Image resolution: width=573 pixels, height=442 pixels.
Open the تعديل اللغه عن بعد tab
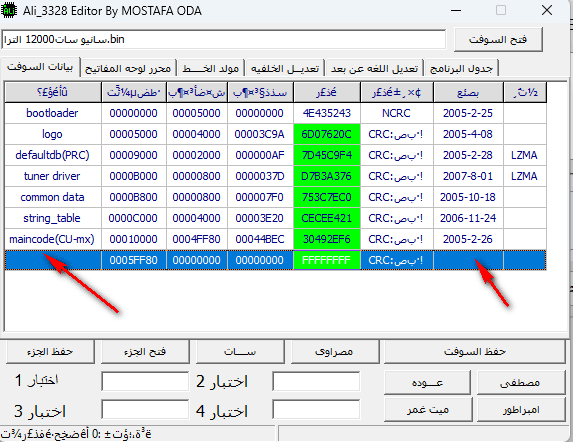[x=375, y=68]
